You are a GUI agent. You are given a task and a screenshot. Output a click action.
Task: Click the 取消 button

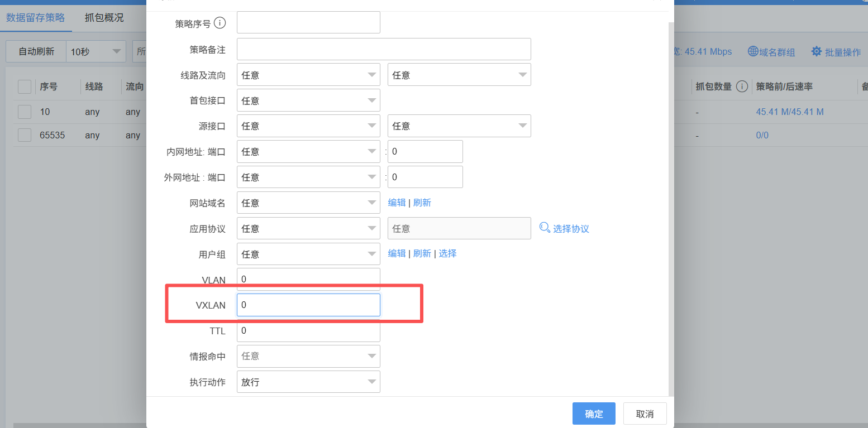pos(645,413)
